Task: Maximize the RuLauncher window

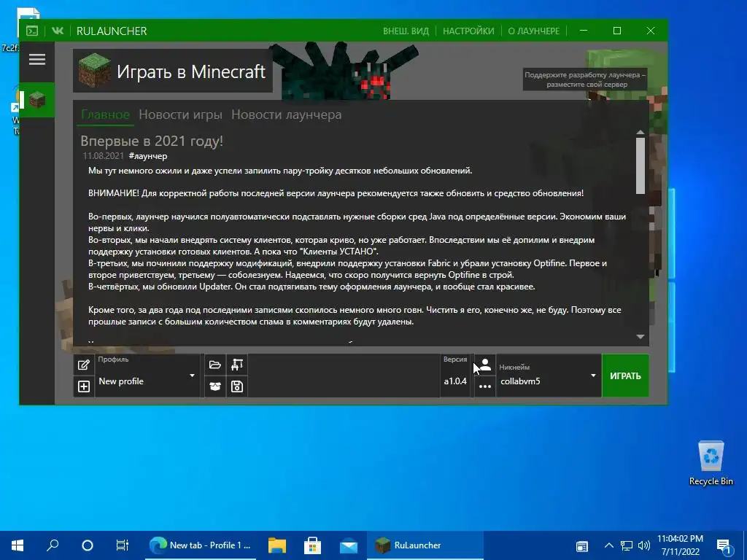Action: [x=617, y=31]
